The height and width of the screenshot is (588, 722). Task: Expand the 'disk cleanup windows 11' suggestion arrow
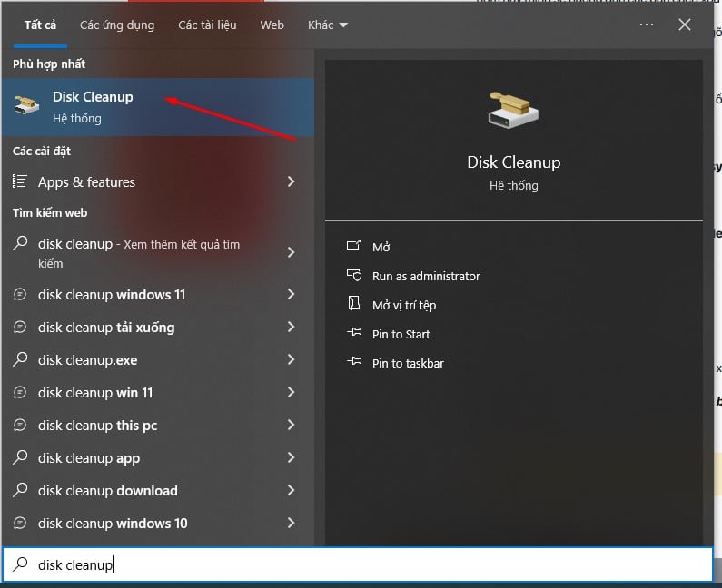[x=291, y=295]
